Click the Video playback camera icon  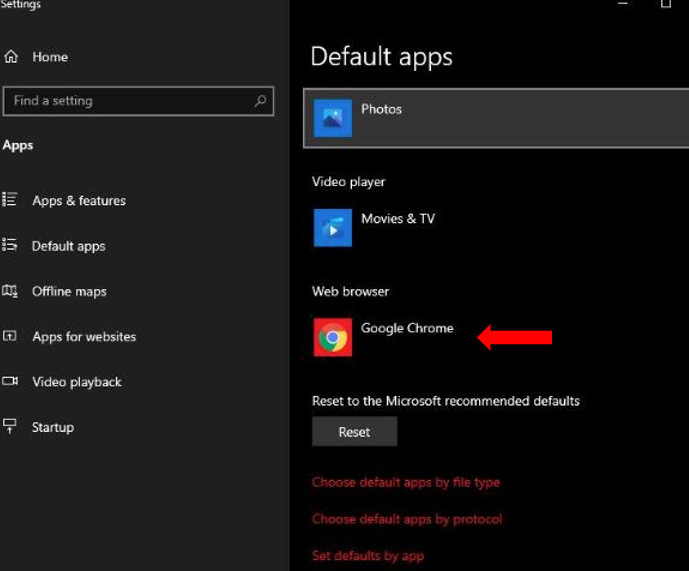click(10, 381)
